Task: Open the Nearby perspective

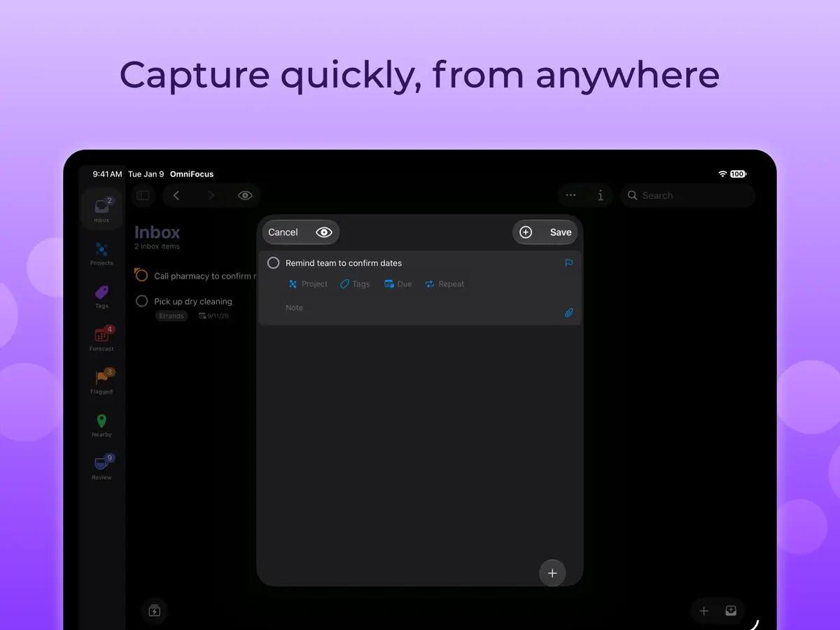Action: point(101,425)
